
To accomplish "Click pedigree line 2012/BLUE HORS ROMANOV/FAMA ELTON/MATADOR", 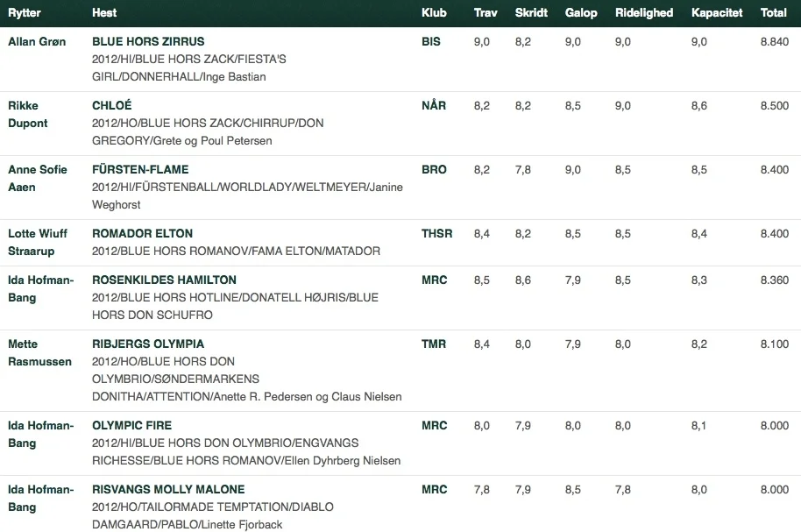I will 236,252.
